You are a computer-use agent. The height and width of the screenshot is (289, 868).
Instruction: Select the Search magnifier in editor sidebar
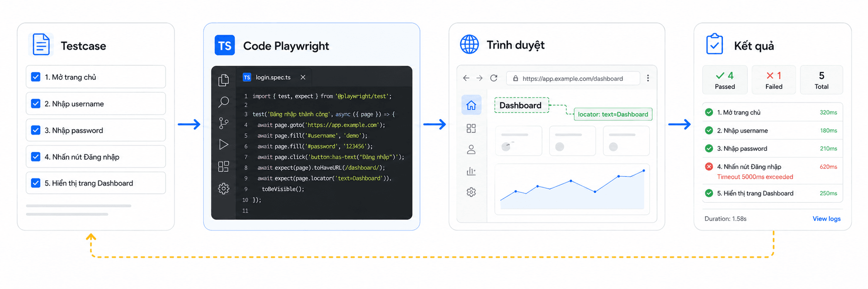[223, 102]
